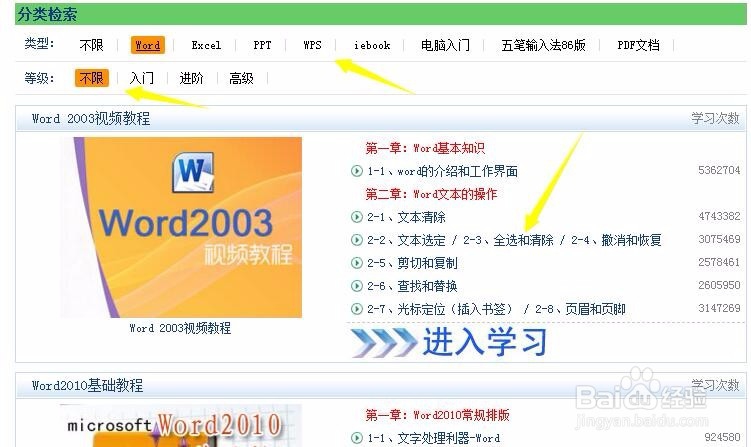The image size is (751, 447).
Task: Click the microsoft Word2010 cover image
Action: [181, 425]
